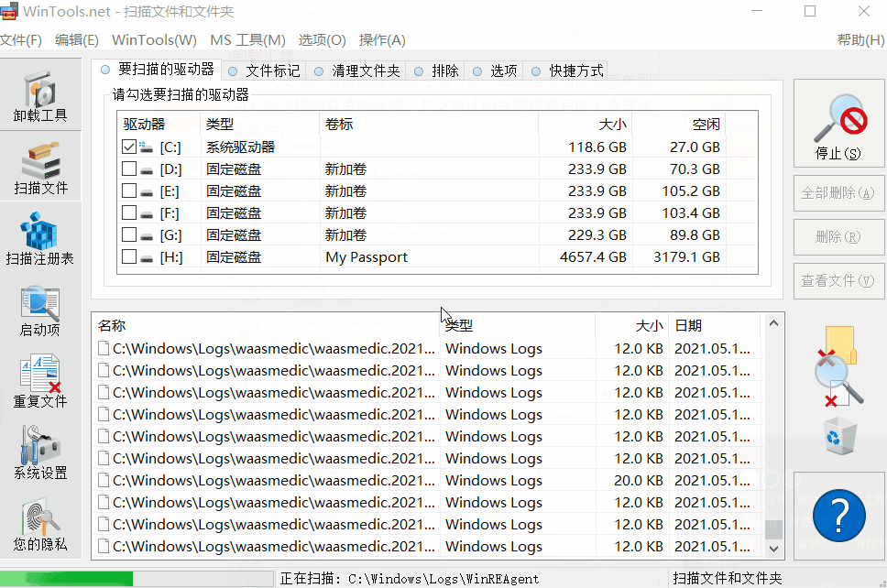Click the results list scroll down arrow
The image size is (887, 588).
(773, 549)
